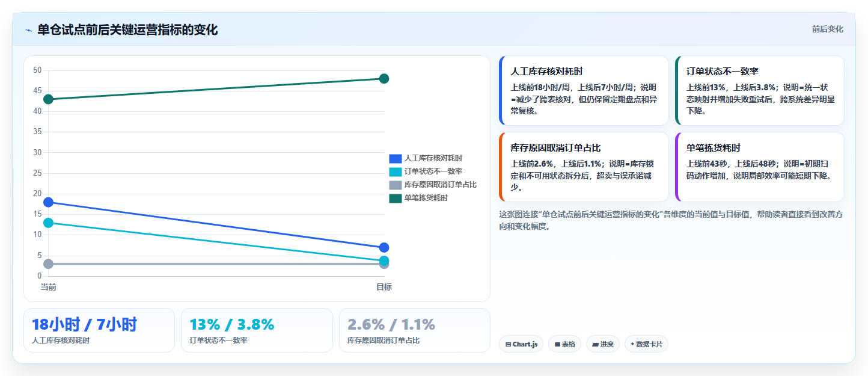
Task: Click the blue data point at 目标
Action: (384, 247)
